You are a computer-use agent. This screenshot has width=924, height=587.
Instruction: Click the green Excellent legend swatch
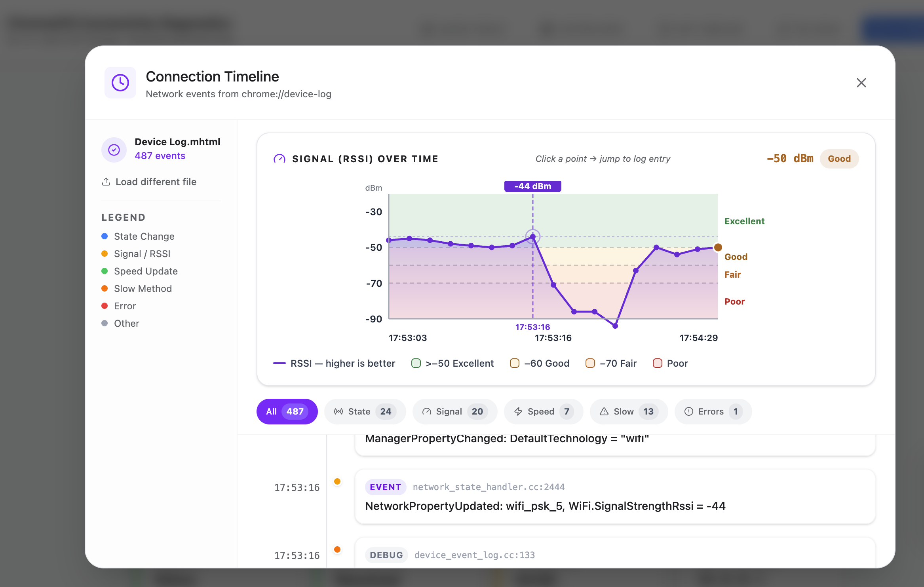click(x=416, y=363)
